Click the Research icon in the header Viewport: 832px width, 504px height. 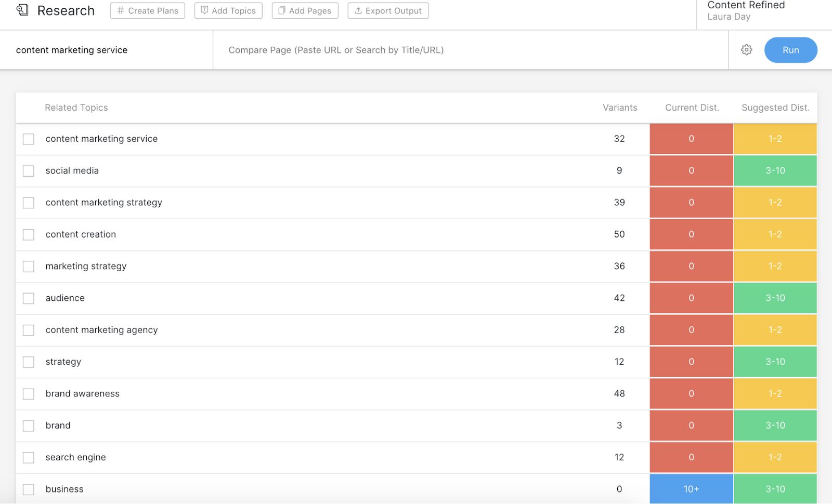click(x=22, y=10)
